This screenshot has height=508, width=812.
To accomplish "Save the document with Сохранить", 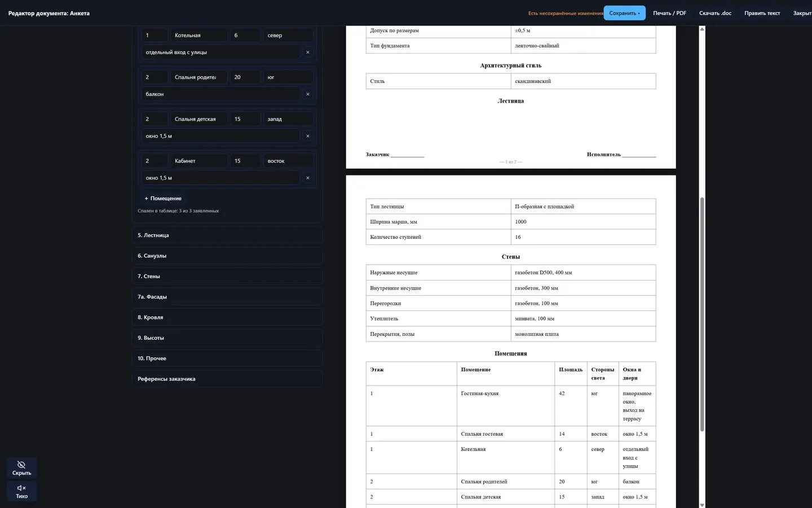I will 624,13.
